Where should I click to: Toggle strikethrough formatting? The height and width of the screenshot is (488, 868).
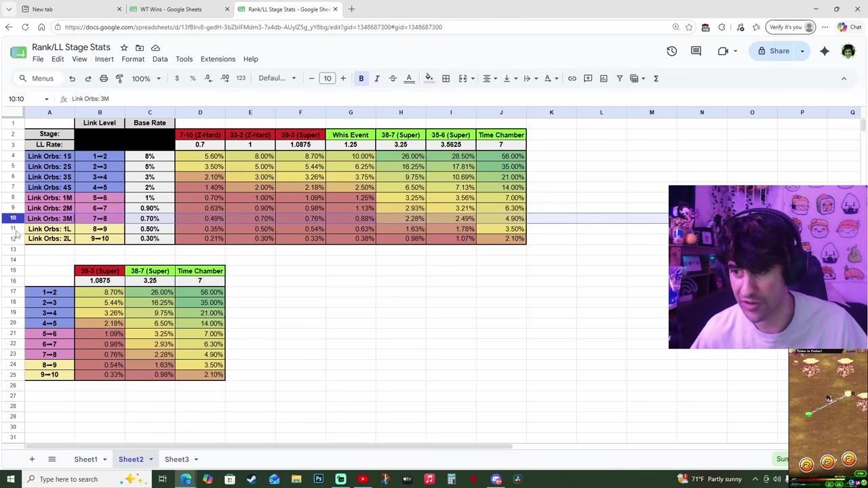pos(393,79)
